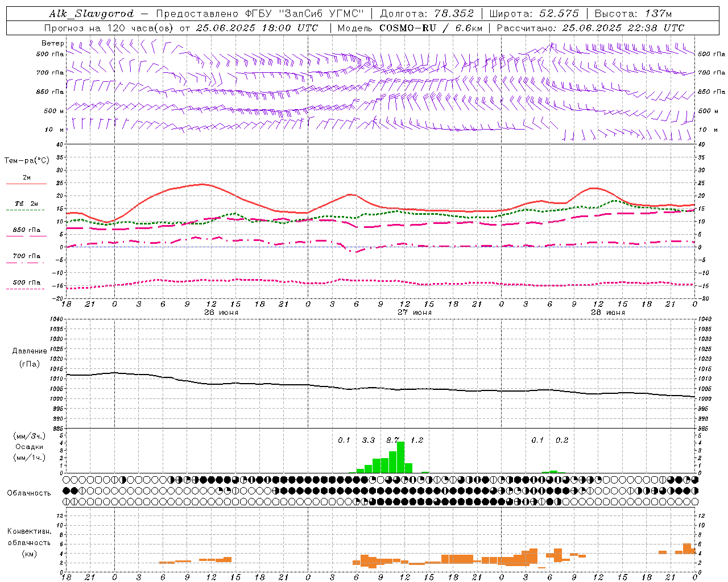Click the computed time 'Рассчитано: 25.06.2025 22:38 UTC'
The width and height of the screenshot is (728, 582).
click(x=590, y=28)
